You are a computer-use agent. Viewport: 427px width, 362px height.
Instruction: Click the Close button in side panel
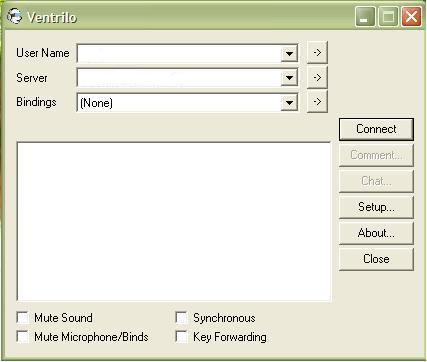coord(376,259)
